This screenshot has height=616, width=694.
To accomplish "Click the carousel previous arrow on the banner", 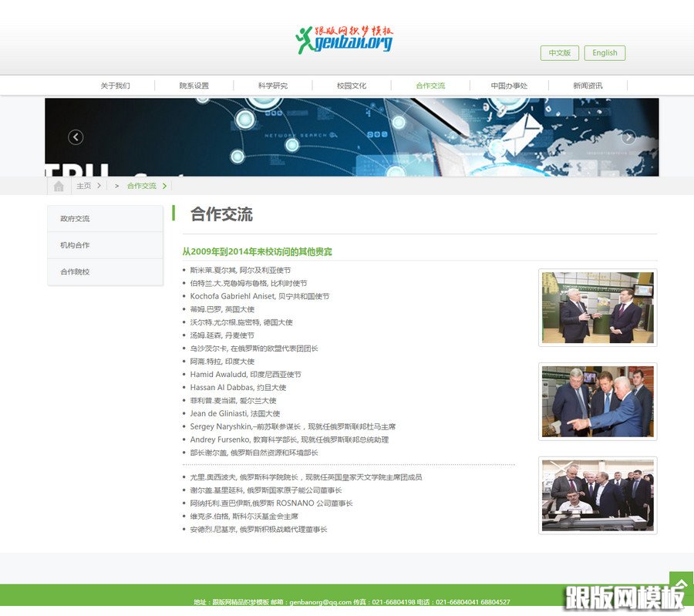I will pos(75,137).
